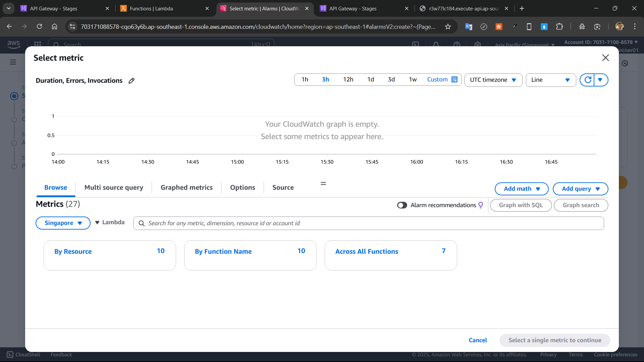
Task: Open By Function Name metrics card
Action: click(x=250, y=255)
